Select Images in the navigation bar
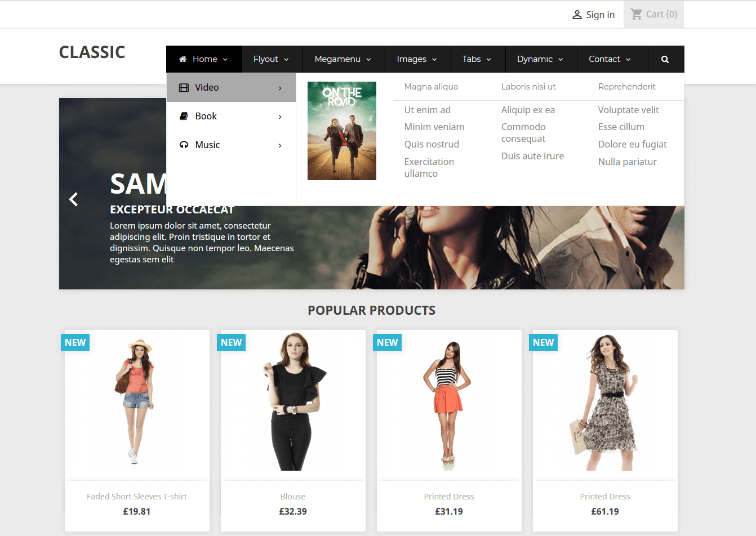This screenshot has height=536, width=756. [x=411, y=59]
